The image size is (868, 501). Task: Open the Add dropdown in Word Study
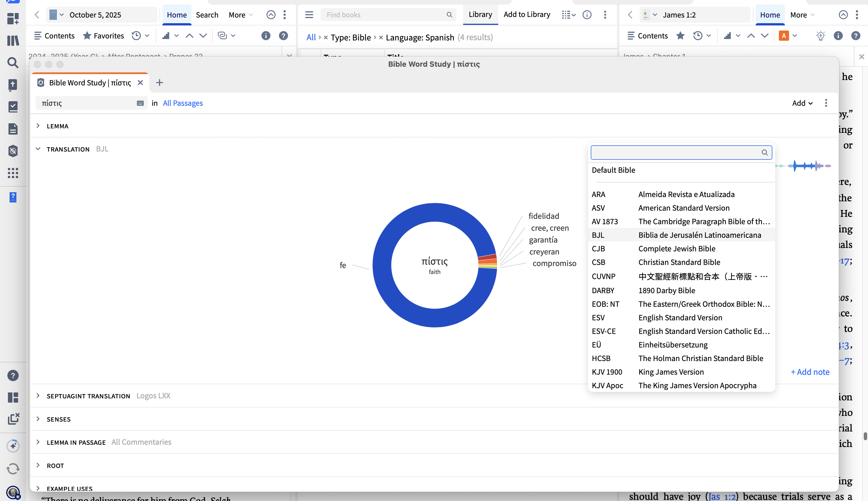pos(802,103)
